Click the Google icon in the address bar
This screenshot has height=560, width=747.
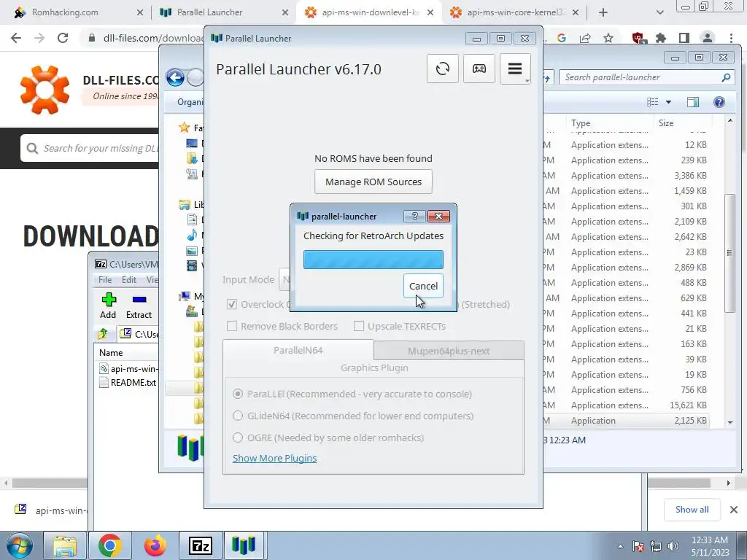point(562,38)
